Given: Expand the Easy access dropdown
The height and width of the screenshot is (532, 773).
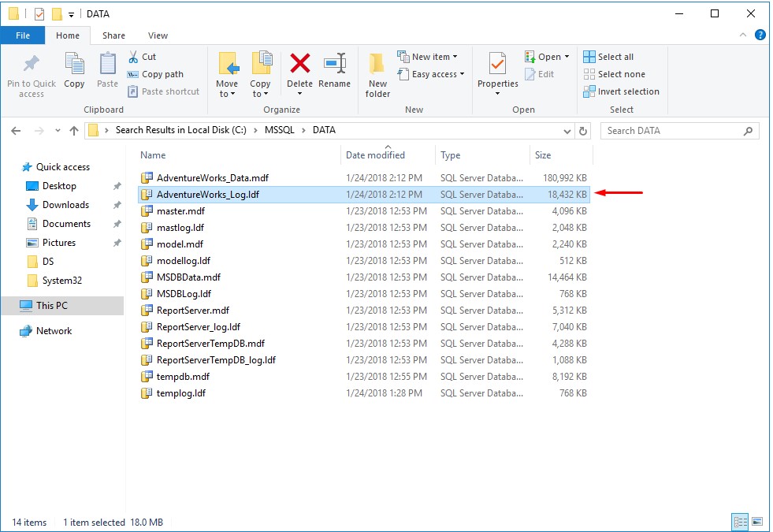Looking at the screenshot, I should (x=438, y=74).
